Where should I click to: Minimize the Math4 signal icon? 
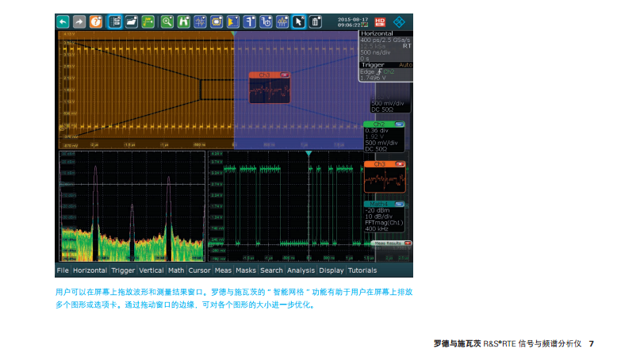click(x=399, y=205)
